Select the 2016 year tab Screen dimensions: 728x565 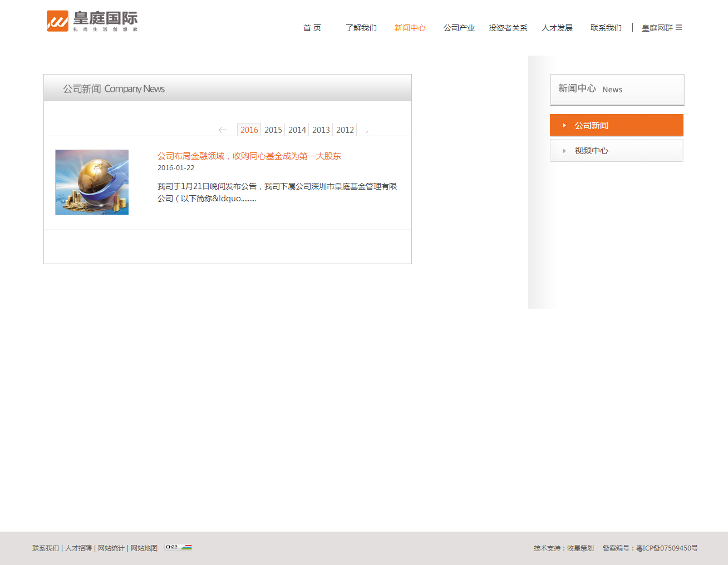(x=249, y=130)
